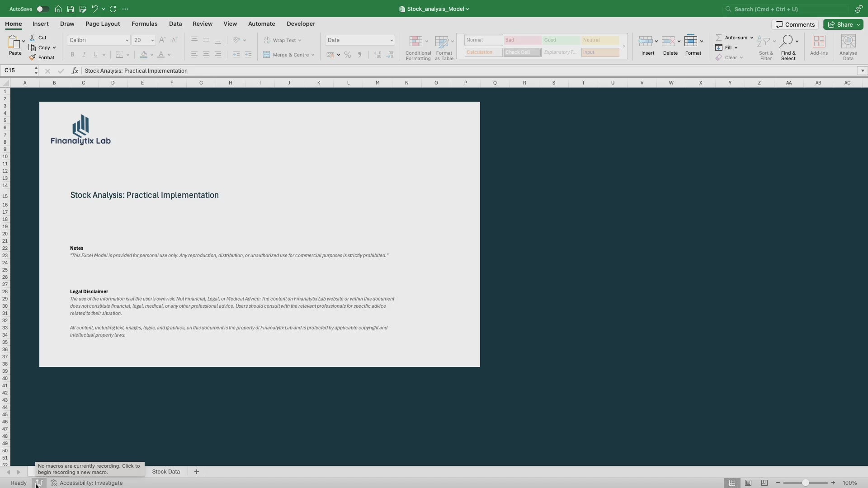
Task: Switch to the Stock Data sheet tab
Action: point(166,471)
